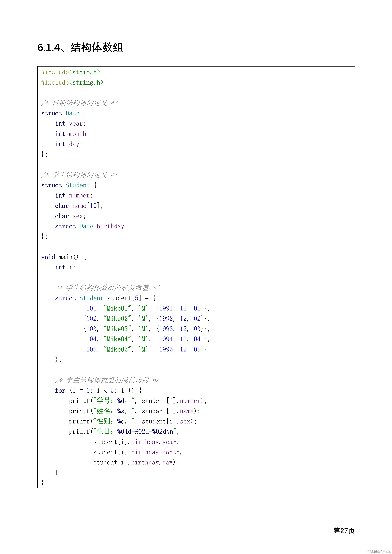
Task: Click the printf 生日 format string line
Action: 124,432
